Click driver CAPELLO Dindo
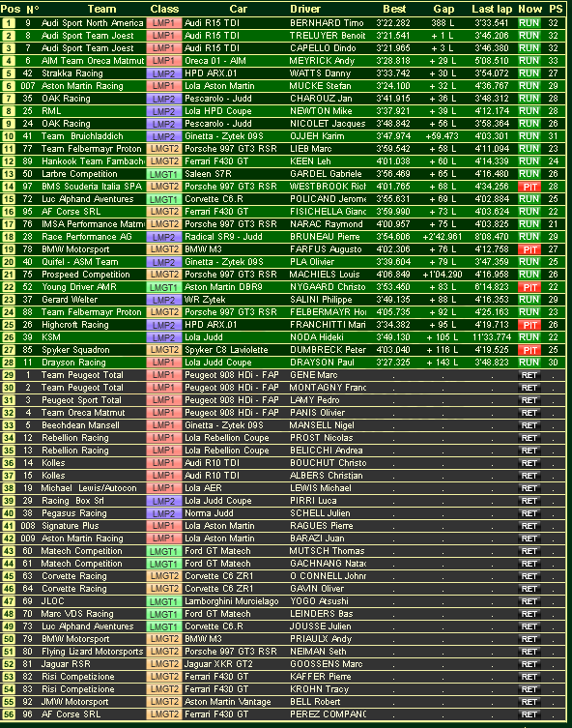The height and width of the screenshot is (728, 572). pos(323,47)
